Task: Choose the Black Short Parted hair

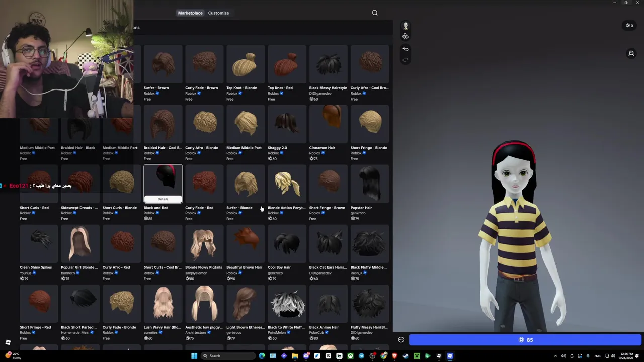Action: pyautogui.click(x=80, y=313)
